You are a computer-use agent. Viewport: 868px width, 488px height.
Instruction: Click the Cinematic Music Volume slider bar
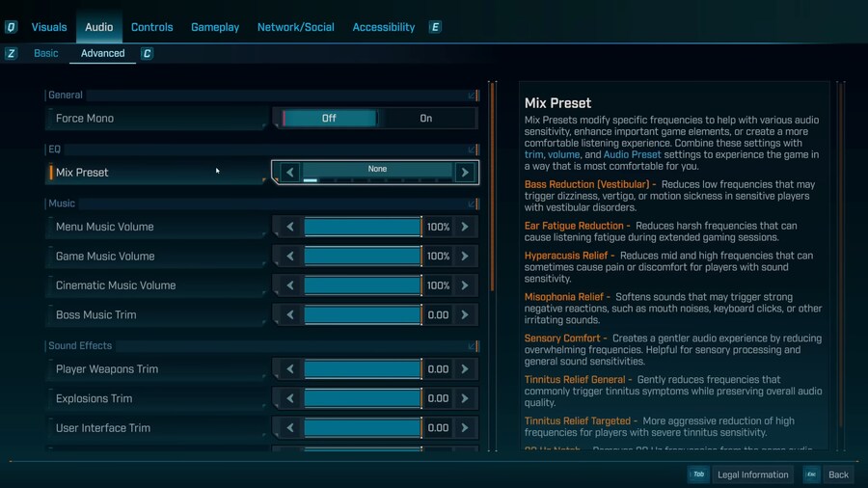click(363, 285)
